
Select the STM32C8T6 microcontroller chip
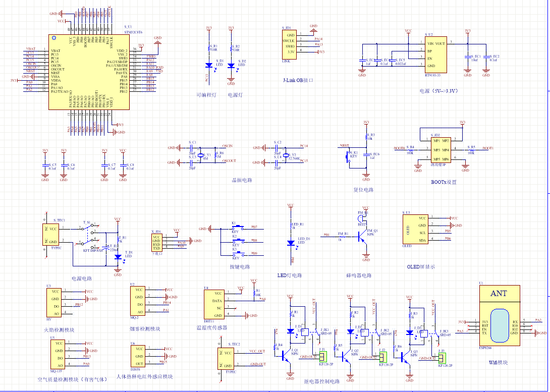click(x=88, y=72)
